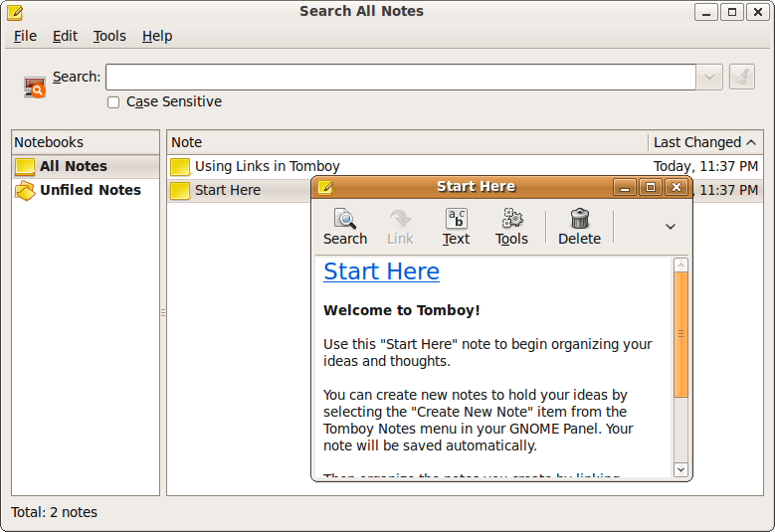Select the Using Links in Tomboy note
This screenshot has width=775, height=532.
point(267,166)
